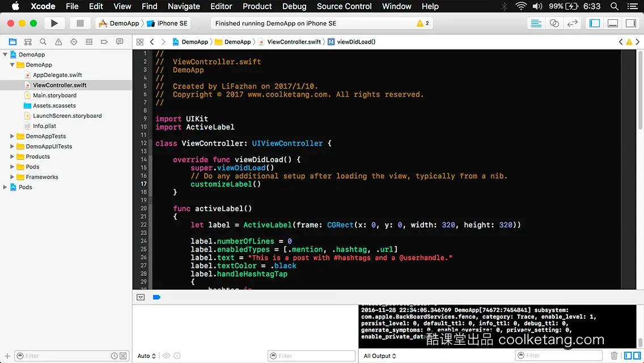This screenshot has height=363, width=644.
Task: Expand the DemoAppTests folder
Action: 12,136
